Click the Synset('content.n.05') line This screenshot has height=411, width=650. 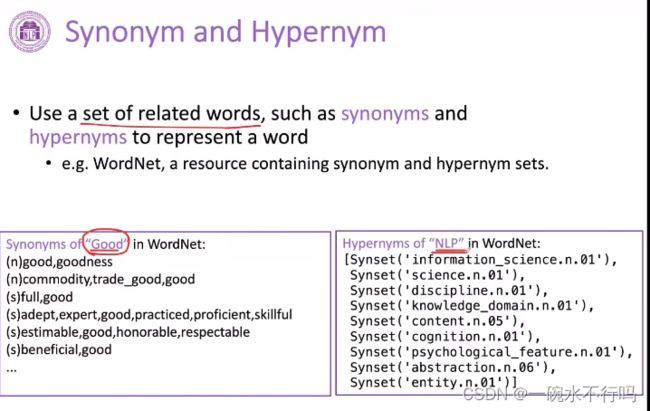(438, 321)
